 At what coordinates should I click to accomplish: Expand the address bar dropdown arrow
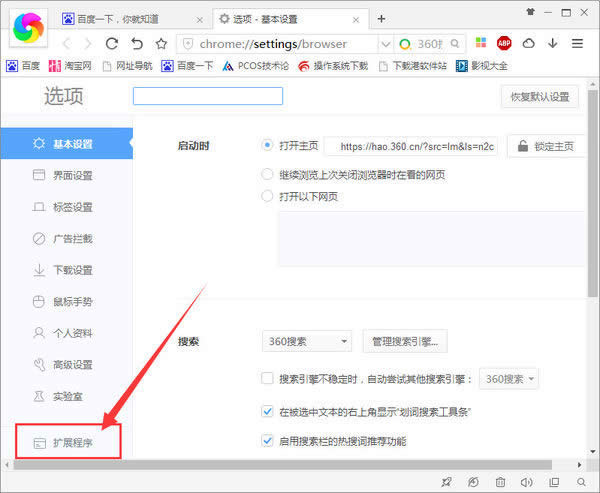click(x=386, y=44)
